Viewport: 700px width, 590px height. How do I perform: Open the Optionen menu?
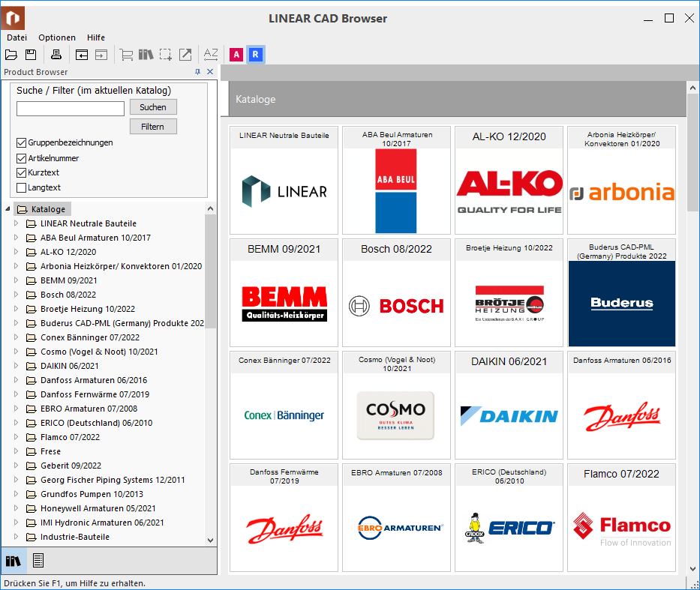click(57, 37)
